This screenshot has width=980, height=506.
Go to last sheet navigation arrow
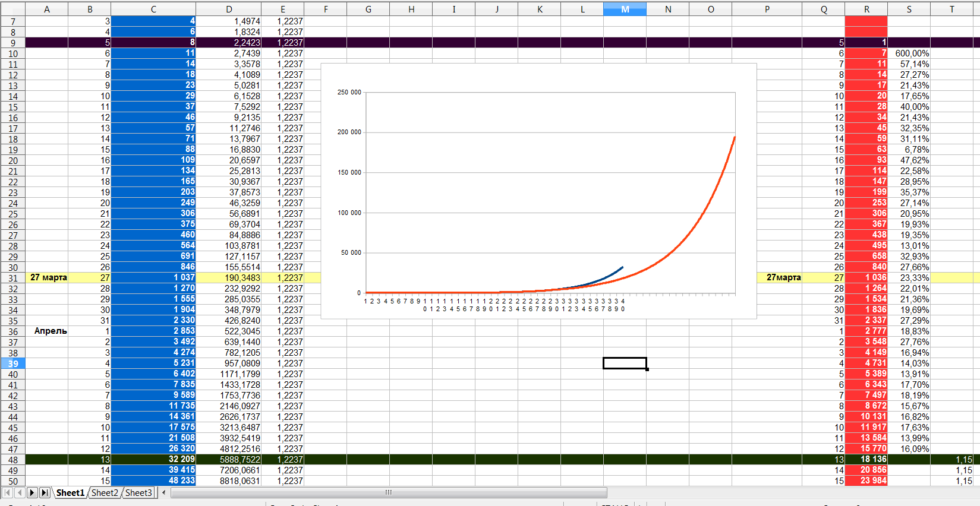click(x=45, y=492)
